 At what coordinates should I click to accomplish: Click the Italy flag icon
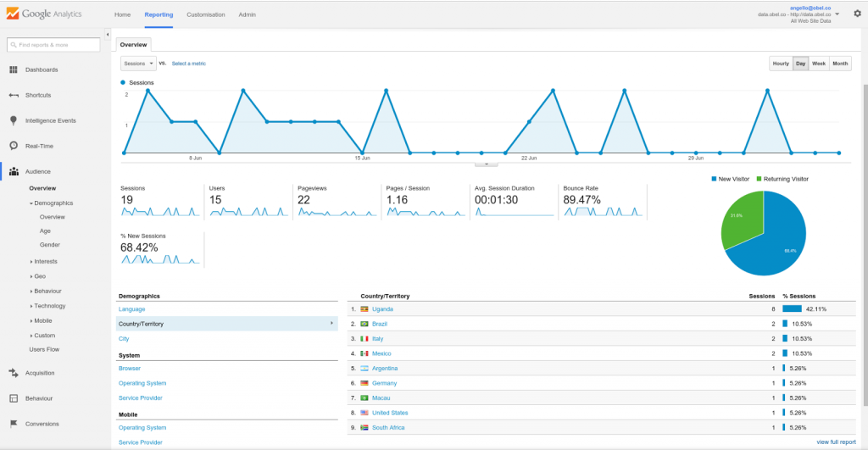pyautogui.click(x=364, y=339)
